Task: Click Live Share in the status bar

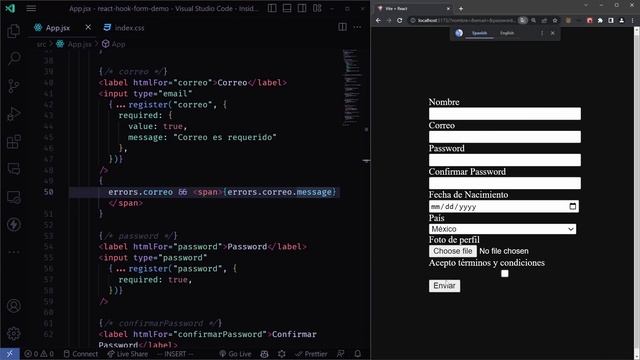Action: (x=127, y=354)
